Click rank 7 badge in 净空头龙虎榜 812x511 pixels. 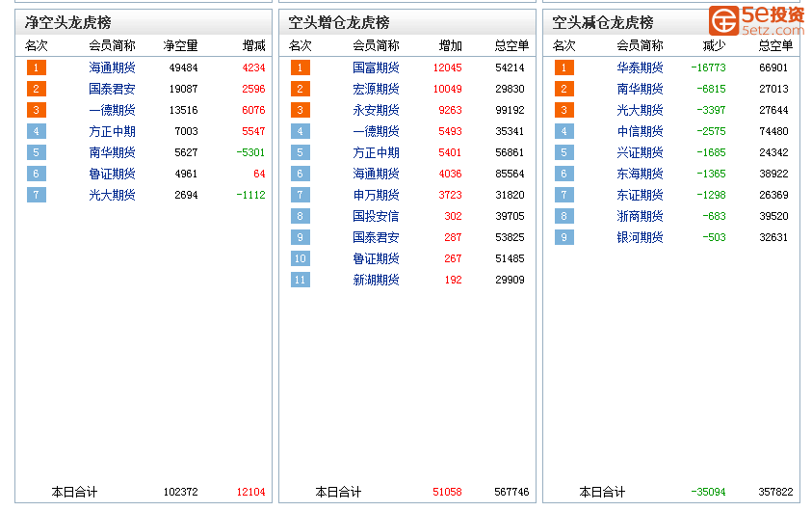36,195
